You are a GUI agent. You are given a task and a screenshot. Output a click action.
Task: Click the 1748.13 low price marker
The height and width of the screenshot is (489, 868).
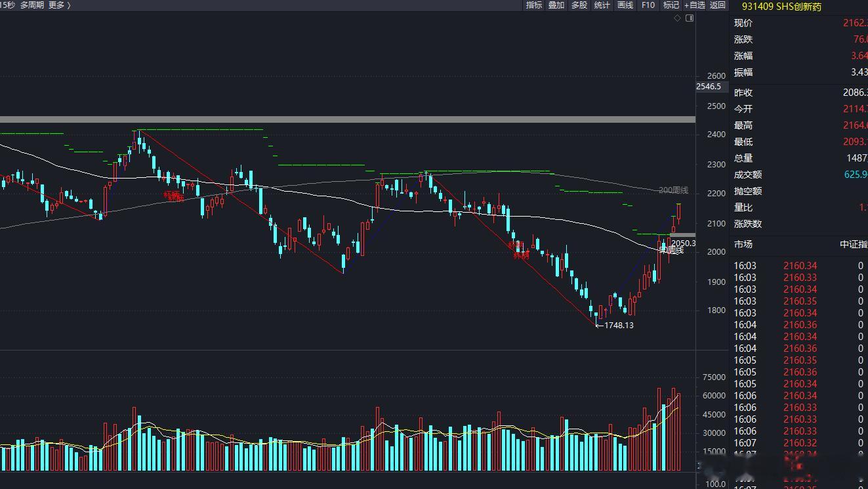[x=619, y=326]
